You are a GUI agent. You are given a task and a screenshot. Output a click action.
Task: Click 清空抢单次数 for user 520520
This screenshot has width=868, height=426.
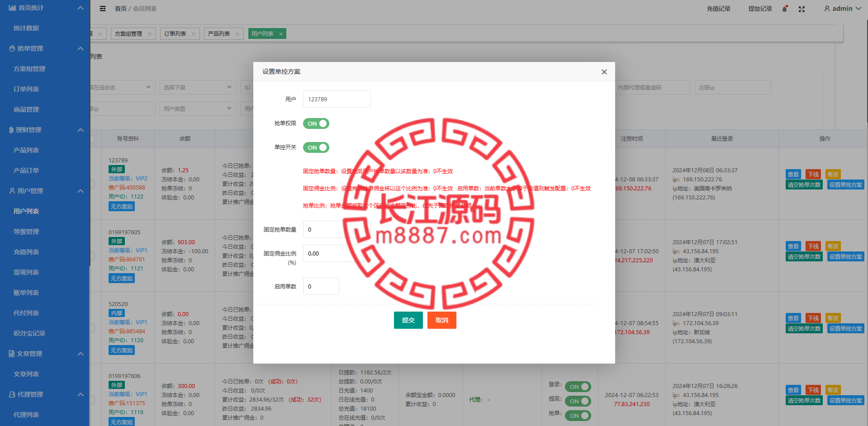click(804, 329)
